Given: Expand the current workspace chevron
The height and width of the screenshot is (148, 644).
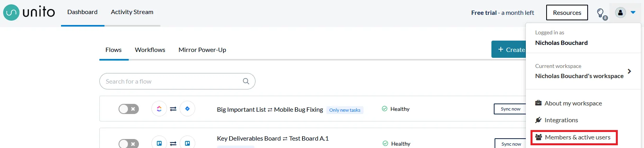Looking at the screenshot, I should 629,71.
